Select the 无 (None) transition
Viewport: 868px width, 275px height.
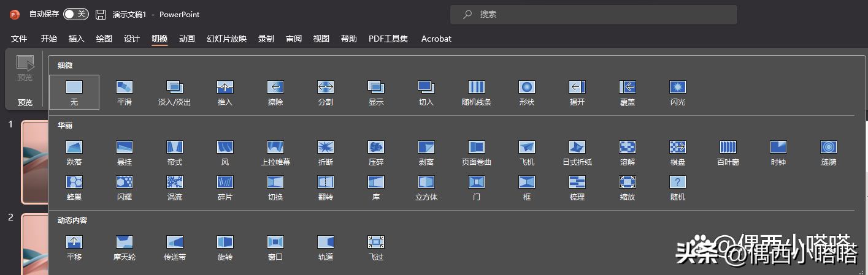[74, 92]
